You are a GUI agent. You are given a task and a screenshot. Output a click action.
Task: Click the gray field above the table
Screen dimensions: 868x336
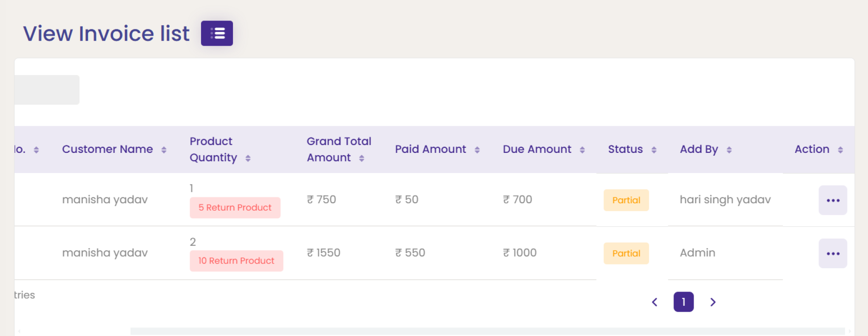[47, 90]
